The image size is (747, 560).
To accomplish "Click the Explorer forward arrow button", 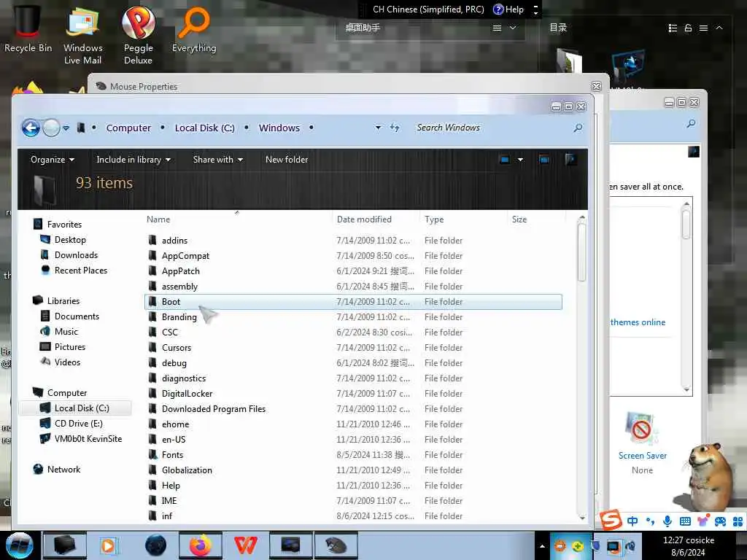I will coord(52,128).
